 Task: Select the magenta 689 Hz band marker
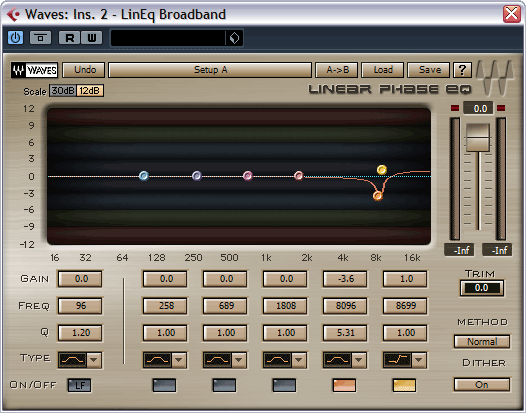tap(248, 176)
